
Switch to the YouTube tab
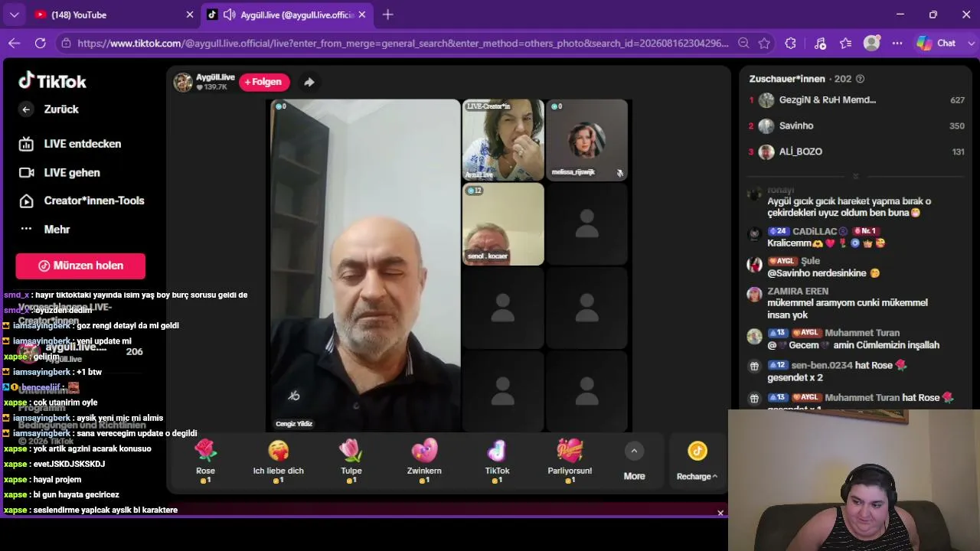(x=113, y=15)
